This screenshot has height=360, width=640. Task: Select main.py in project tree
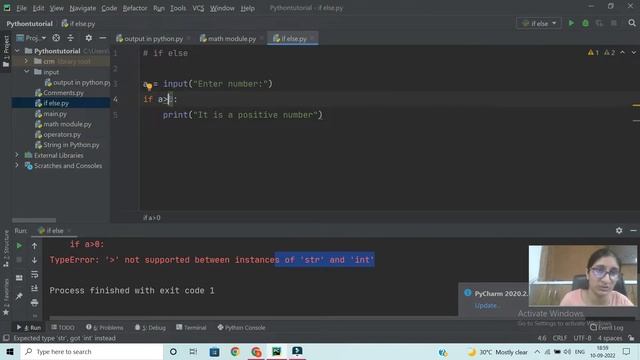click(x=55, y=114)
